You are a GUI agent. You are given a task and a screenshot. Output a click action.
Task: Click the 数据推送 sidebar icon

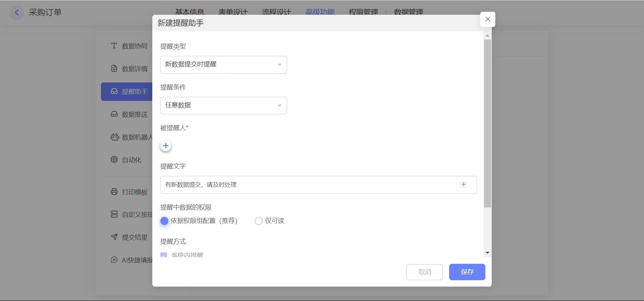(114, 114)
